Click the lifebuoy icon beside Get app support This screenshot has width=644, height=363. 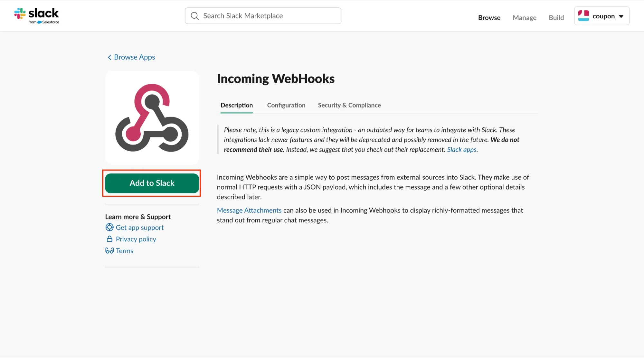(x=109, y=228)
